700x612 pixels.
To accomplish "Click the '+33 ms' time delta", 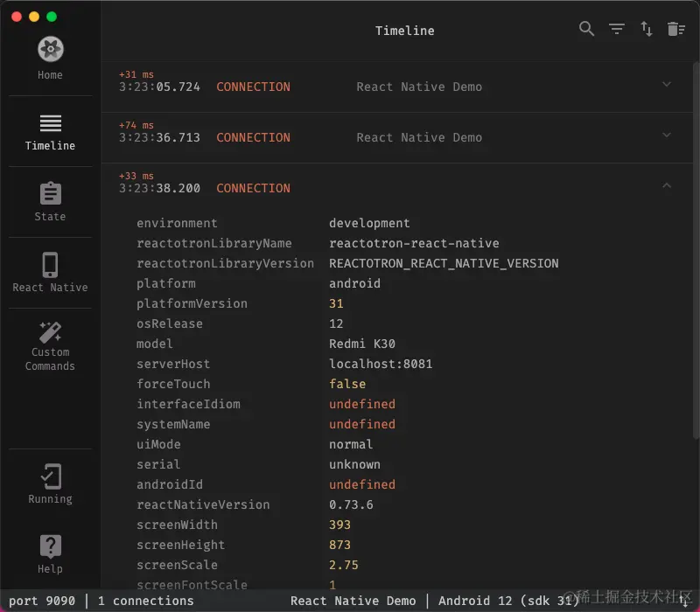I will [136, 176].
